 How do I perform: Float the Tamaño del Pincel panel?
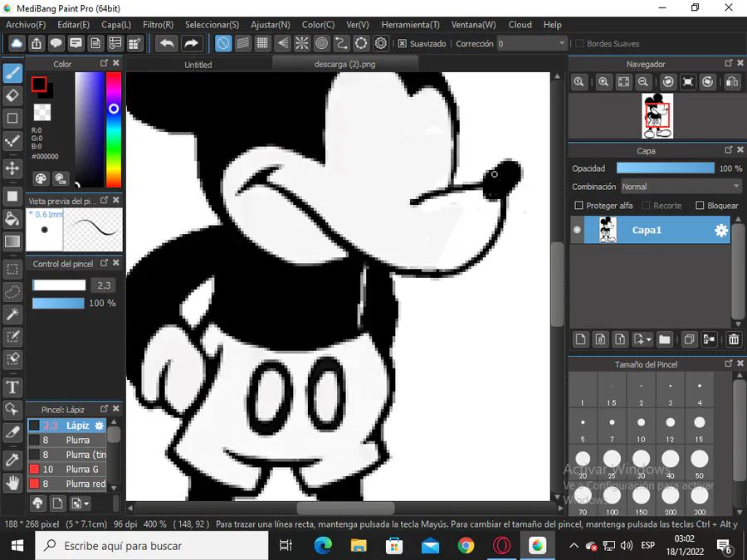(x=729, y=363)
